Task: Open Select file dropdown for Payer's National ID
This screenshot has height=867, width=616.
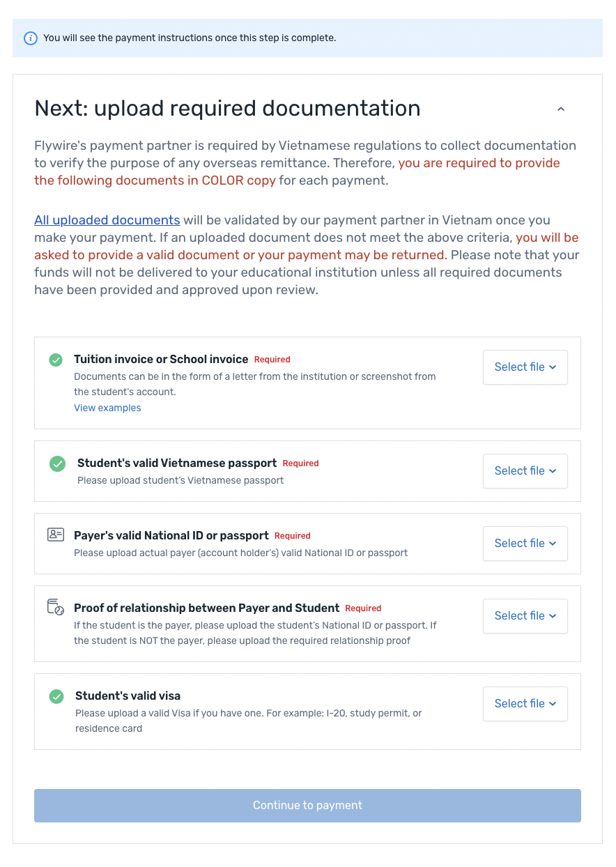Action: [525, 544]
